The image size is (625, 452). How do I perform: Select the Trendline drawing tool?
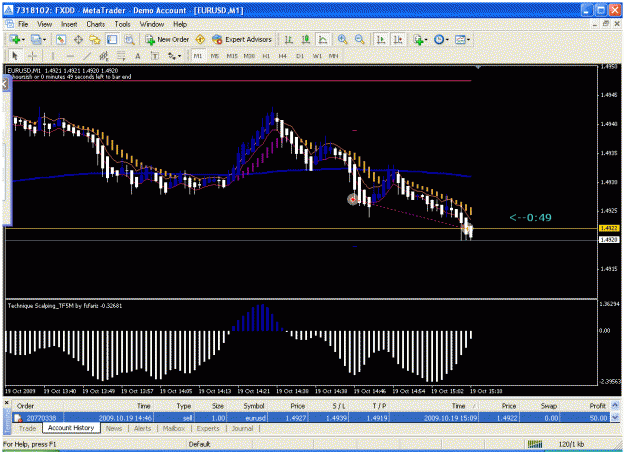[x=87, y=56]
